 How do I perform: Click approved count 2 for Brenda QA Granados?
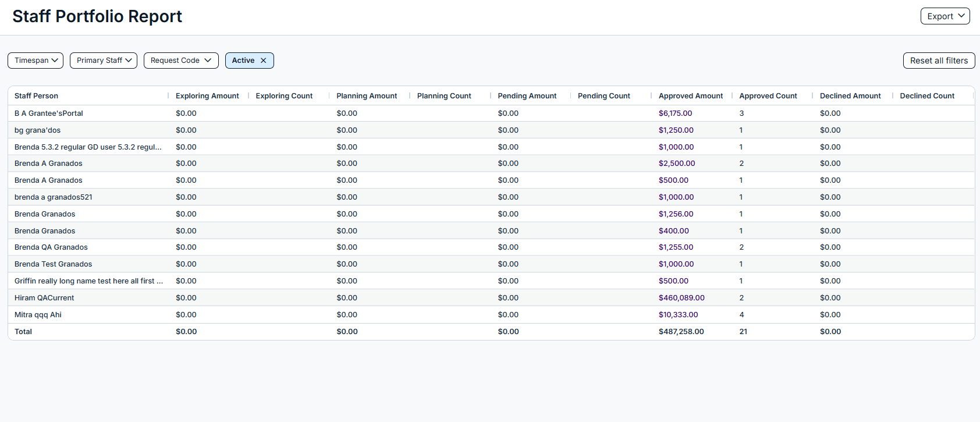click(741, 247)
